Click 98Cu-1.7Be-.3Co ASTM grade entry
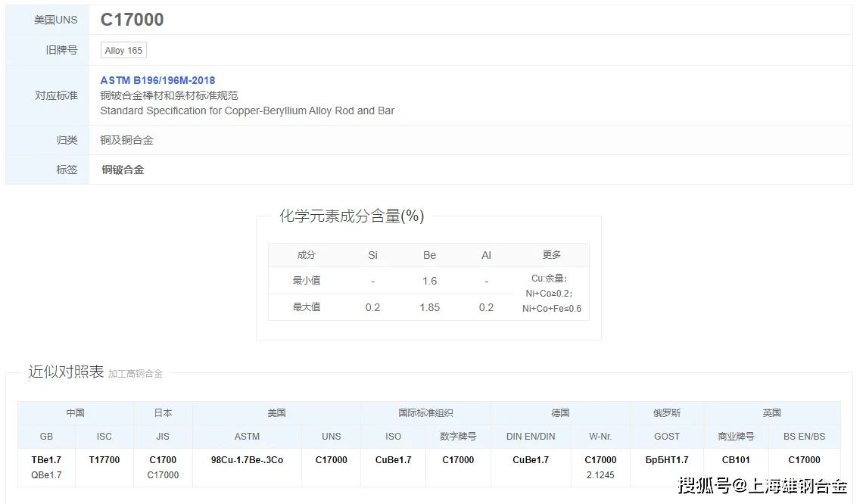Screen dimensions: 866x504 247,459
